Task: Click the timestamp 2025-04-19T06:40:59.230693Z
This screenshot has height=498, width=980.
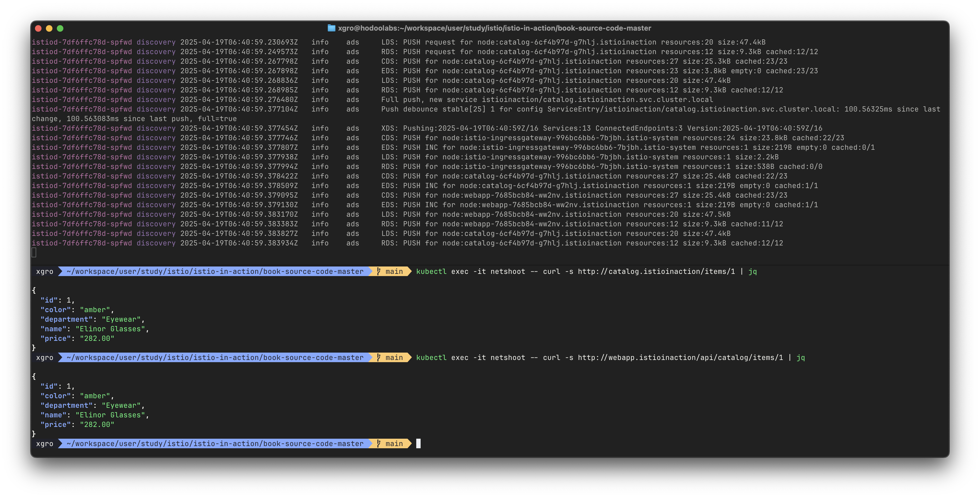Action: (239, 42)
